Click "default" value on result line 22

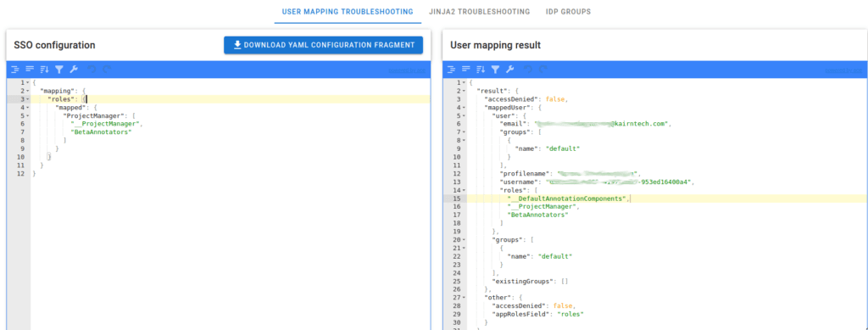point(555,256)
